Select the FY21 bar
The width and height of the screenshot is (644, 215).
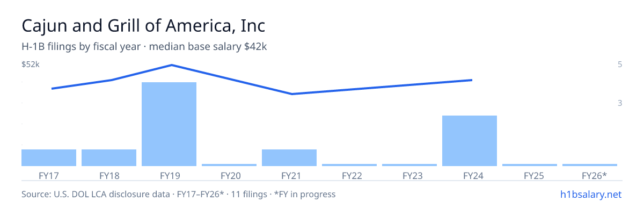click(x=289, y=157)
